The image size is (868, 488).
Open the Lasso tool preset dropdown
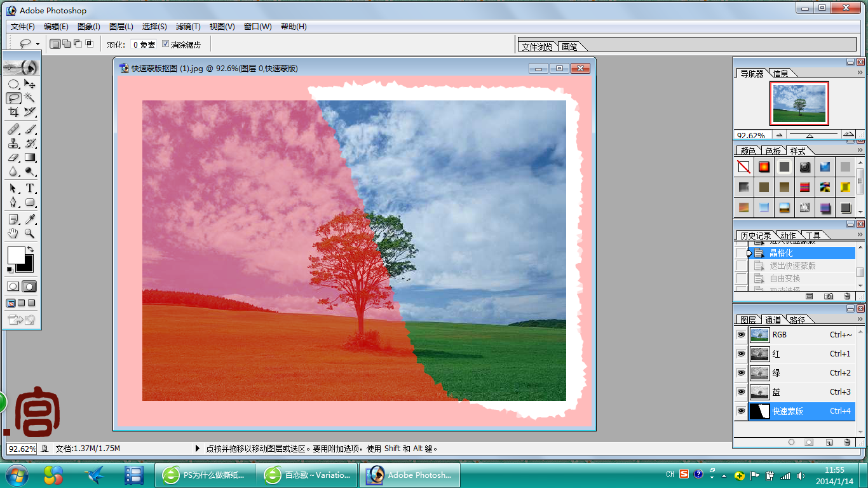[38, 44]
